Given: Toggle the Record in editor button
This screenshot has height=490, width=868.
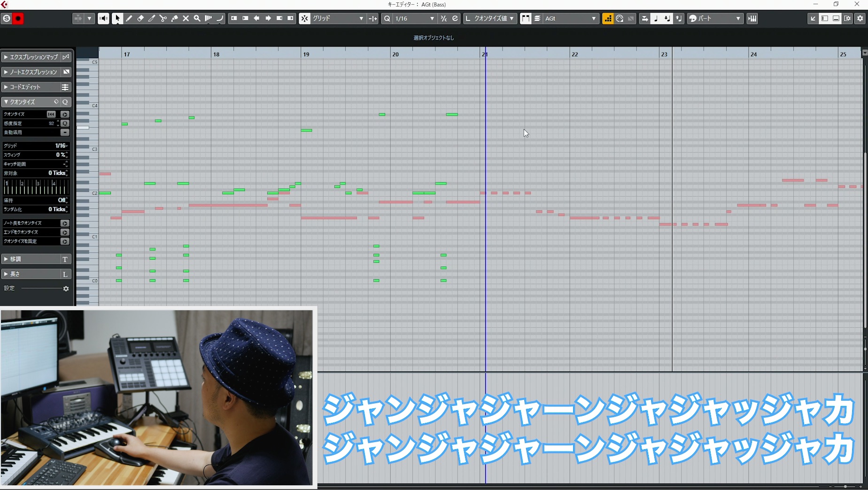Looking at the screenshot, I should [x=18, y=18].
